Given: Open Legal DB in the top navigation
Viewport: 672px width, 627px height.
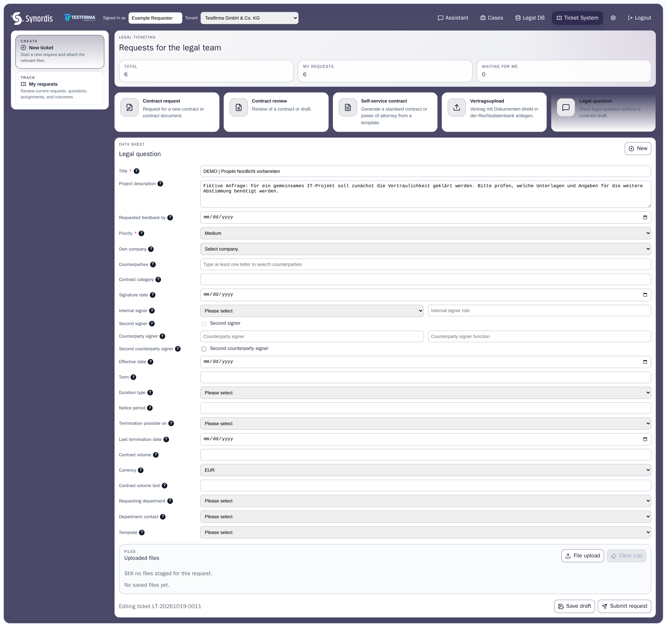Looking at the screenshot, I should (x=530, y=18).
